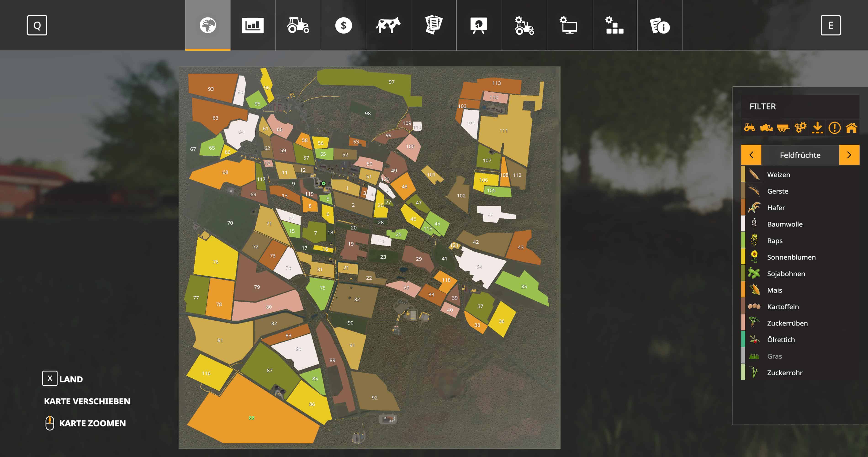The height and width of the screenshot is (457, 868).
Task: Open the contracts papers icon
Action: coord(434,25)
